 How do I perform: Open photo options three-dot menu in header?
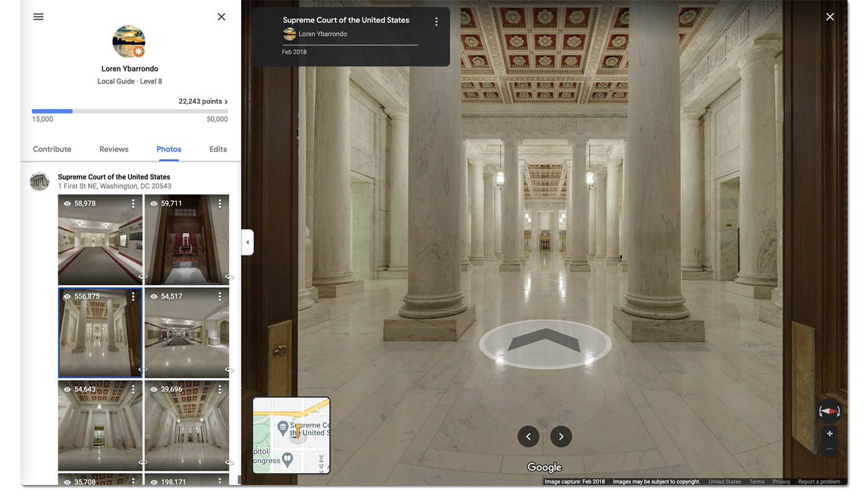436,22
